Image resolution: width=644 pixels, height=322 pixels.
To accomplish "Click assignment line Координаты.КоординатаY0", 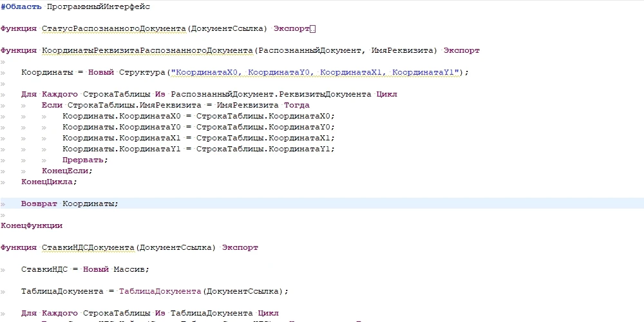I will 199,127.
